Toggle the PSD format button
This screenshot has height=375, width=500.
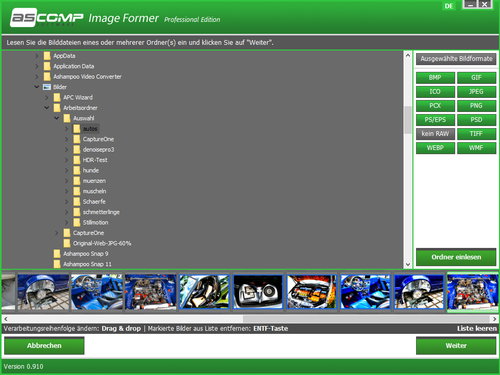coord(476,120)
